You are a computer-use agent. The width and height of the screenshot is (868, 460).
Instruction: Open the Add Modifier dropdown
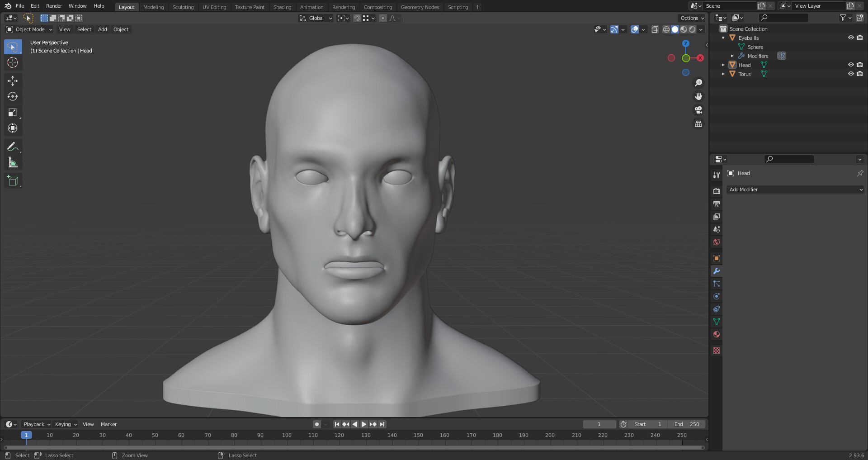pyautogui.click(x=795, y=190)
